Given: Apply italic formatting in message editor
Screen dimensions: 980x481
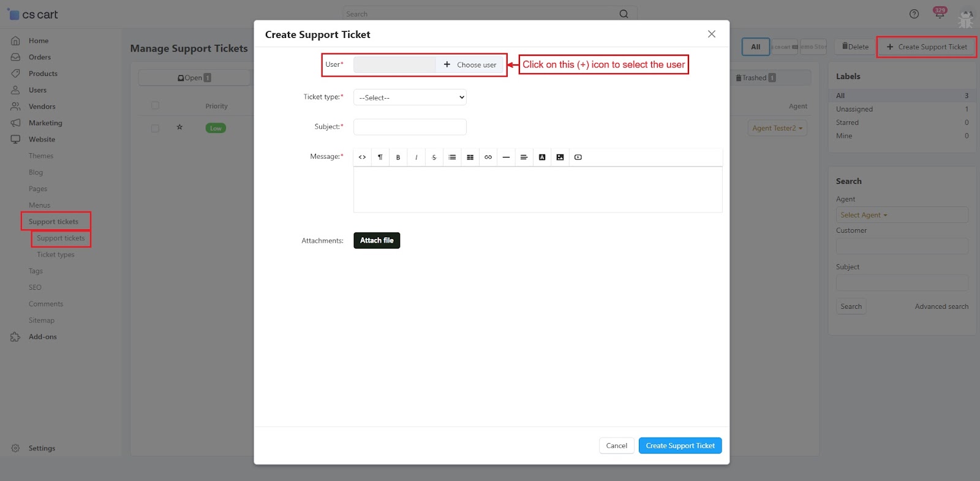Looking at the screenshot, I should click(416, 157).
